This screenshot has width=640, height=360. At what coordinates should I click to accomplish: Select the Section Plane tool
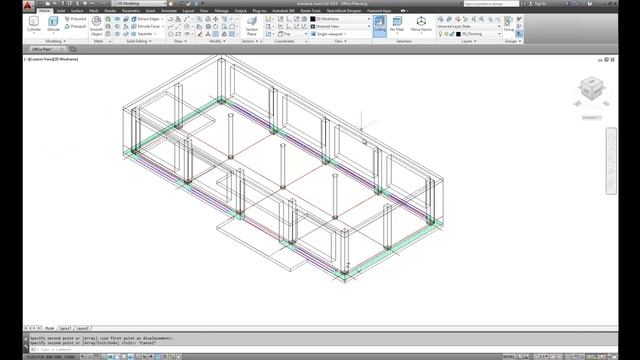click(252, 26)
